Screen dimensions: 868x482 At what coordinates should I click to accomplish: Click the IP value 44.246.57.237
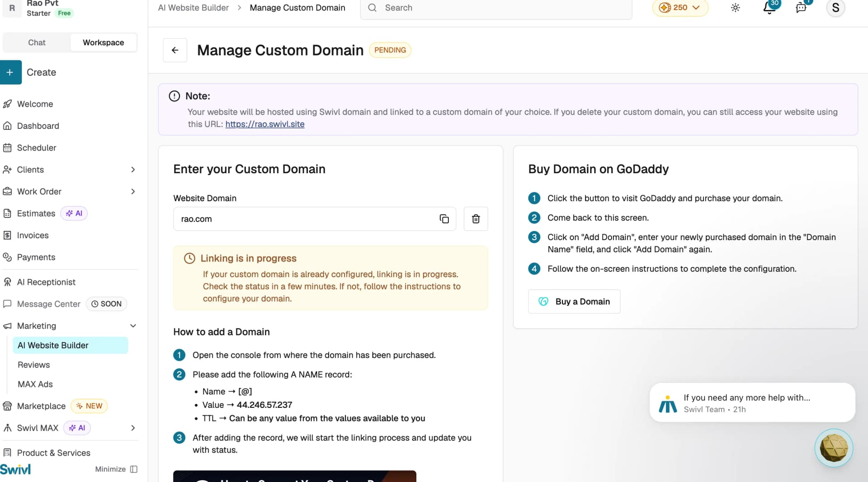click(x=264, y=405)
